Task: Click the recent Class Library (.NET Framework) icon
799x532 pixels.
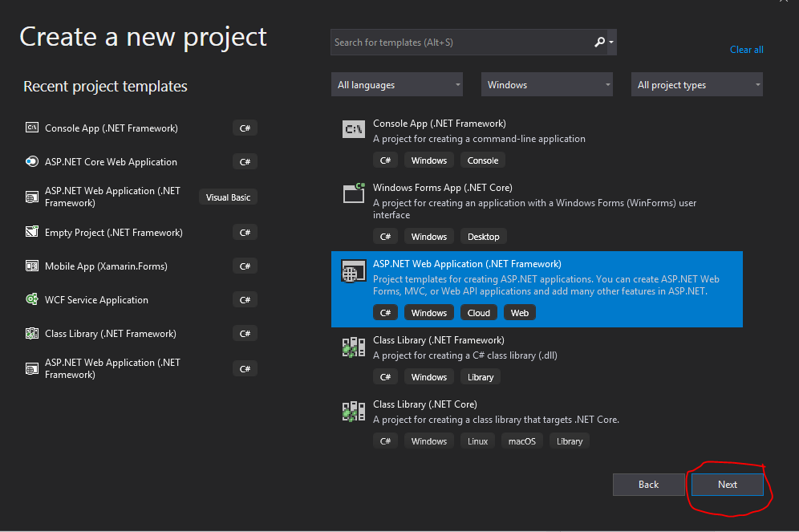Action: point(32,333)
